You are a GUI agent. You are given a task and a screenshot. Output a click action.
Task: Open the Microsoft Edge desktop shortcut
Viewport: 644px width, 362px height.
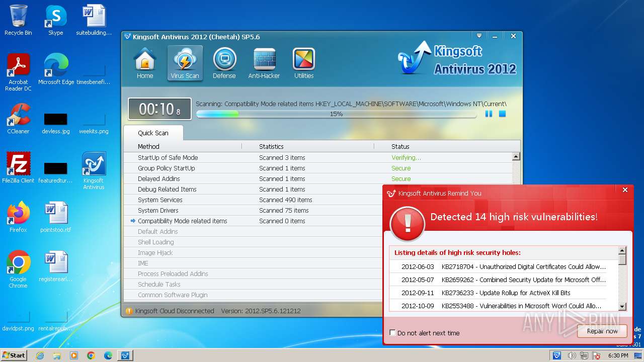pyautogui.click(x=56, y=69)
